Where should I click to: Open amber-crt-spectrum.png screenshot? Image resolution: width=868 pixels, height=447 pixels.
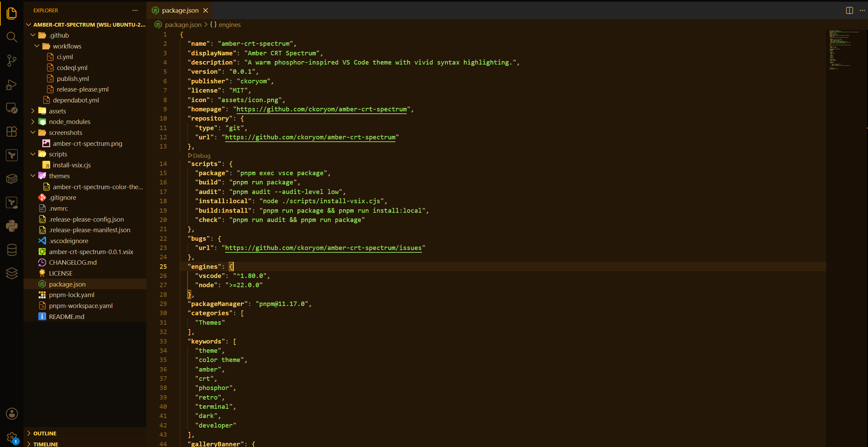pyautogui.click(x=85, y=143)
